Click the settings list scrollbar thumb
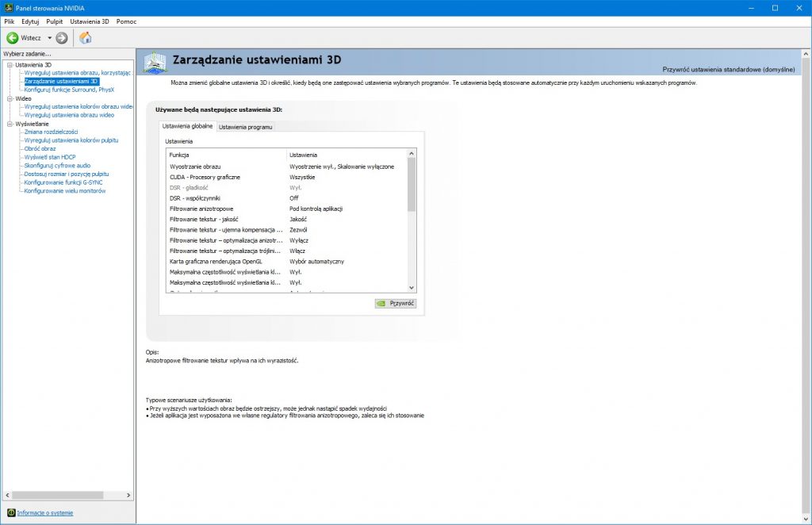This screenshot has width=812, height=525. coord(412,185)
